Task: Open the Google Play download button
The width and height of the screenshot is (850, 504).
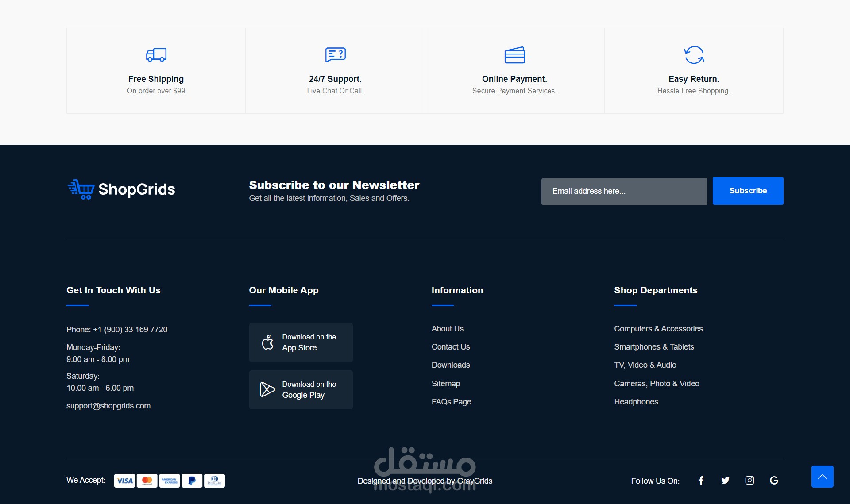Action: pos(301,390)
